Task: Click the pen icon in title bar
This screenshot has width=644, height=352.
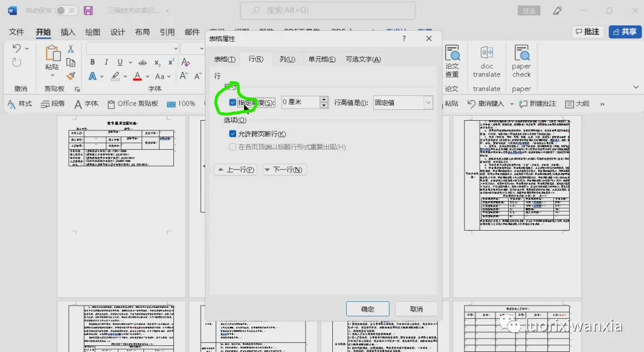Action: (x=558, y=11)
